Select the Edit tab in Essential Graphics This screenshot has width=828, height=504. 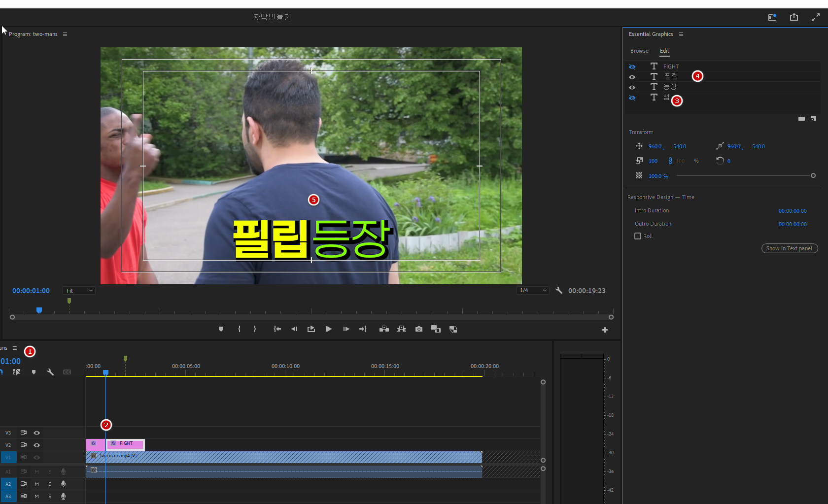664,51
